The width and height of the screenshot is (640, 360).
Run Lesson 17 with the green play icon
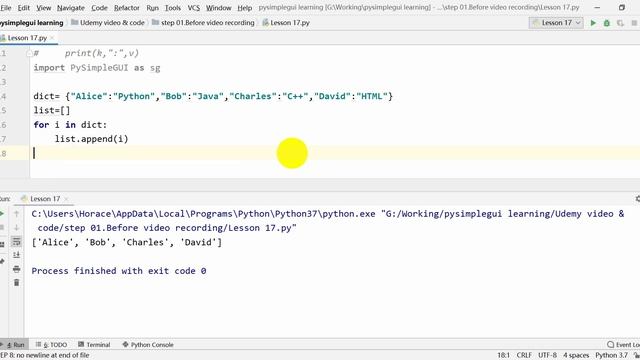click(x=593, y=23)
